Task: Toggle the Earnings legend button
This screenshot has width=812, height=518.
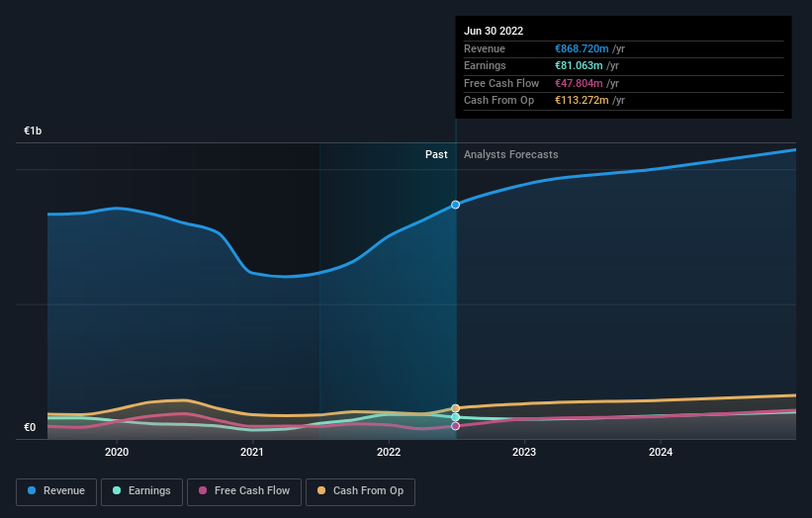Action: pos(141,491)
